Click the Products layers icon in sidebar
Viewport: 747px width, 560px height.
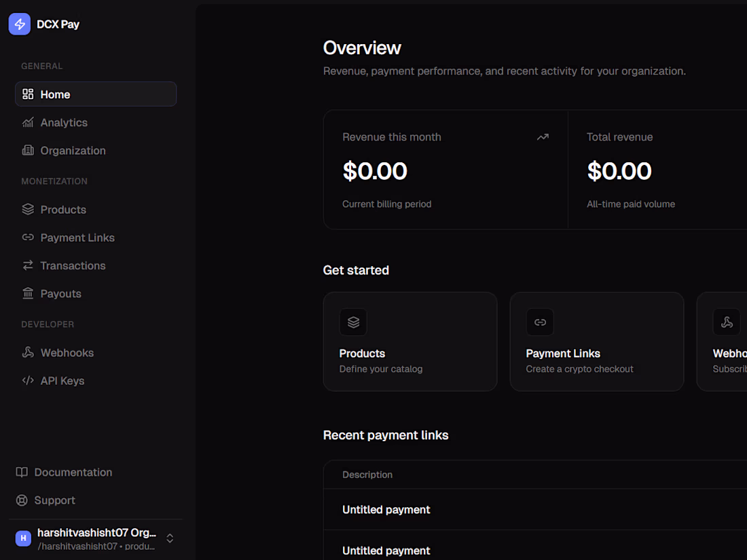pos(28,209)
